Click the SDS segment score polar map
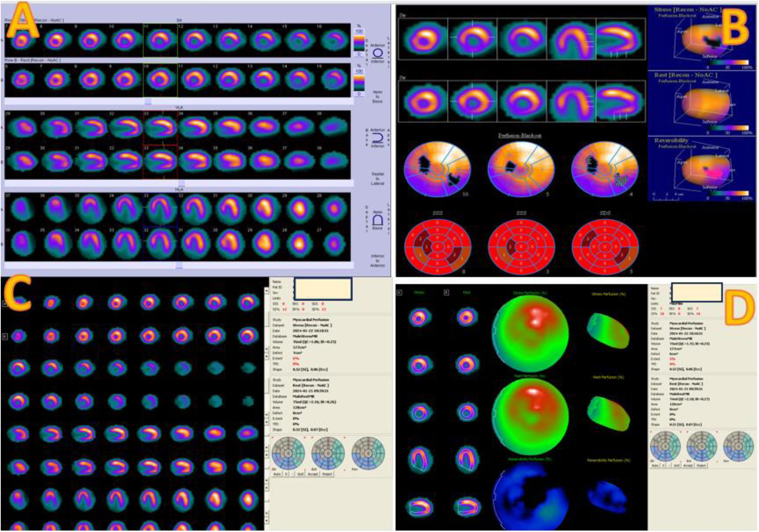The height and width of the screenshot is (532, 759). [x=605, y=247]
